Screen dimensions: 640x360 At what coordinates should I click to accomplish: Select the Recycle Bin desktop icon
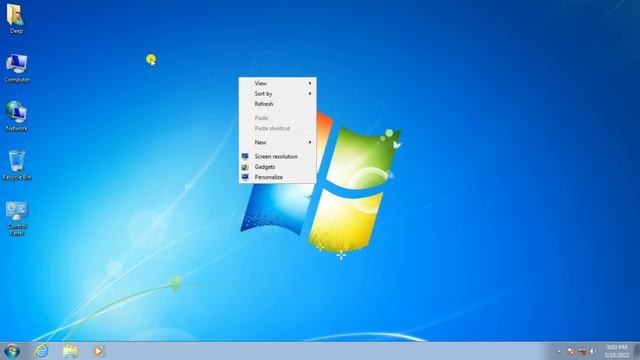coord(17,165)
